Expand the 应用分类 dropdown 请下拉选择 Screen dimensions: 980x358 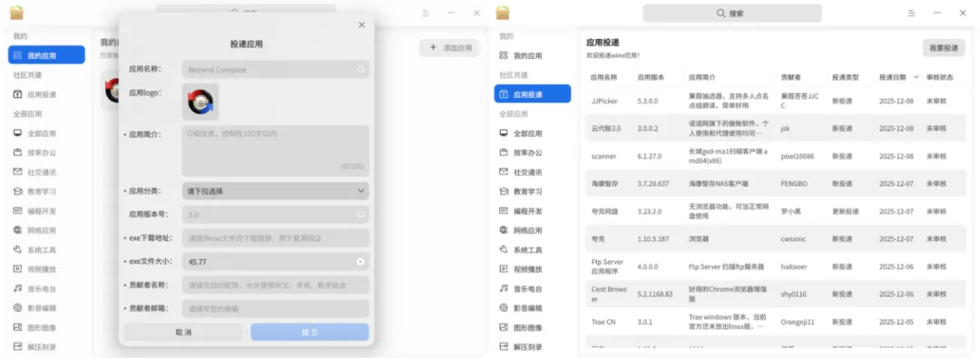276,190
